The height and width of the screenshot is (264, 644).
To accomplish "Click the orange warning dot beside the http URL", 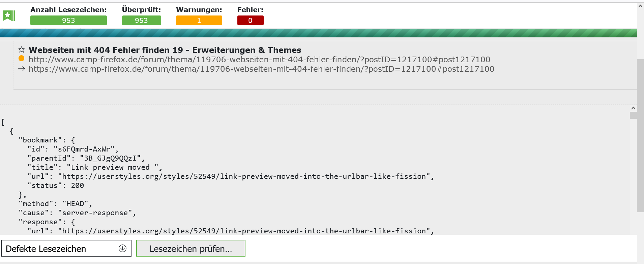I will pyautogui.click(x=21, y=59).
